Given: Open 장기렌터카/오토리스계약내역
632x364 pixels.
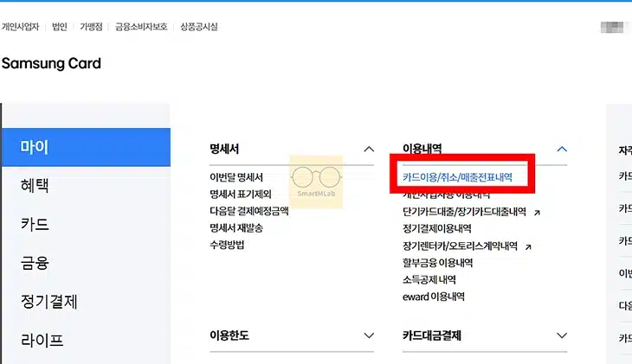Looking at the screenshot, I should tap(460, 246).
